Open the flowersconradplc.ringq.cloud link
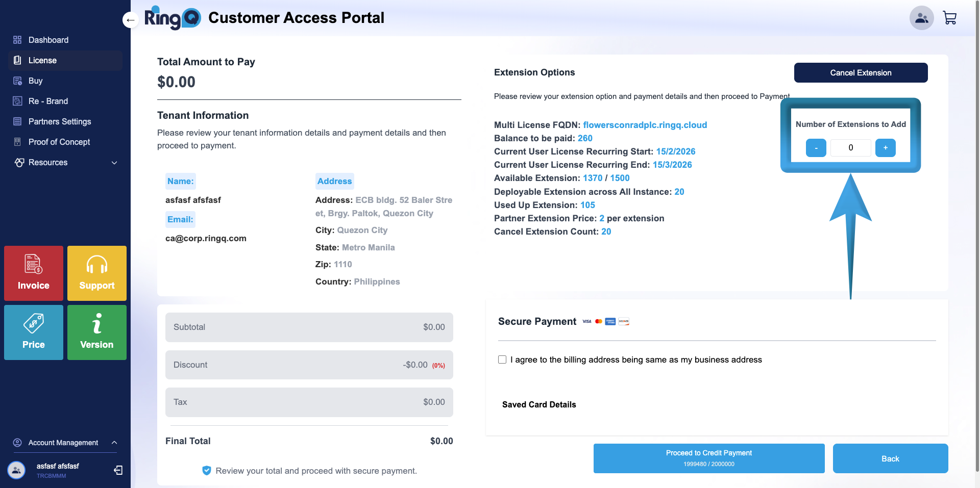Viewport: 980px width, 488px height. [645, 124]
